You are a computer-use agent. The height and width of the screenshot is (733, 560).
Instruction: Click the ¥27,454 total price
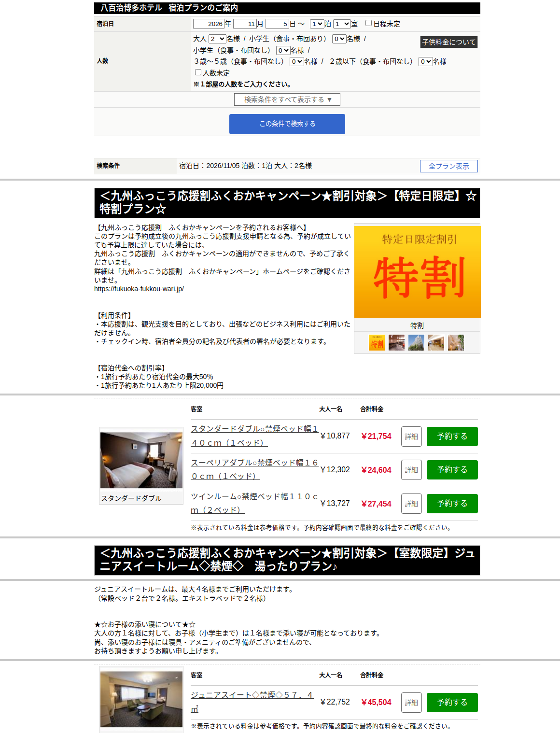376,504
